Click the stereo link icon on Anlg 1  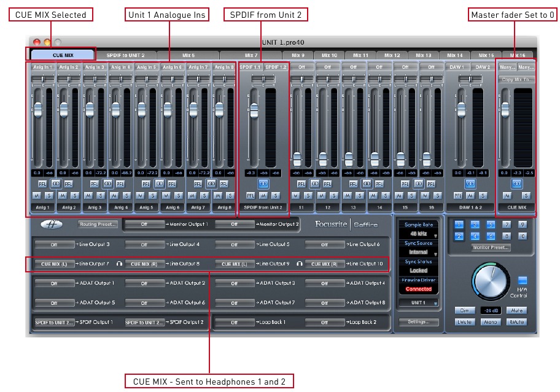click(x=55, y=184)
